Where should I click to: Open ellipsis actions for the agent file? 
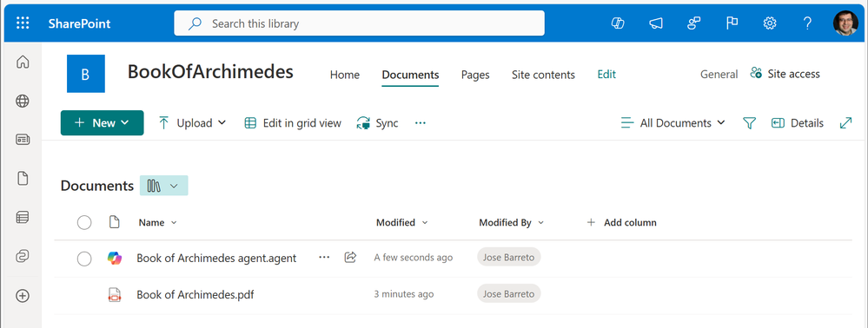[324, 257]
